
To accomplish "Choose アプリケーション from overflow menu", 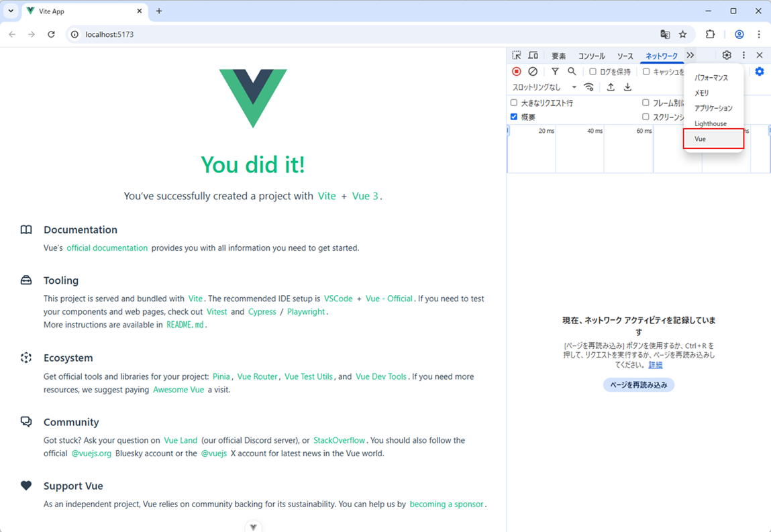I will 713,108.
